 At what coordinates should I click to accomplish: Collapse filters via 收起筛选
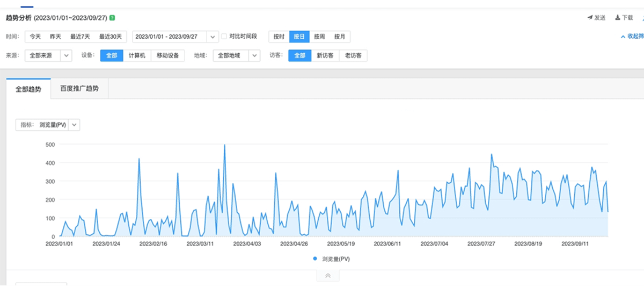[631, 37]
